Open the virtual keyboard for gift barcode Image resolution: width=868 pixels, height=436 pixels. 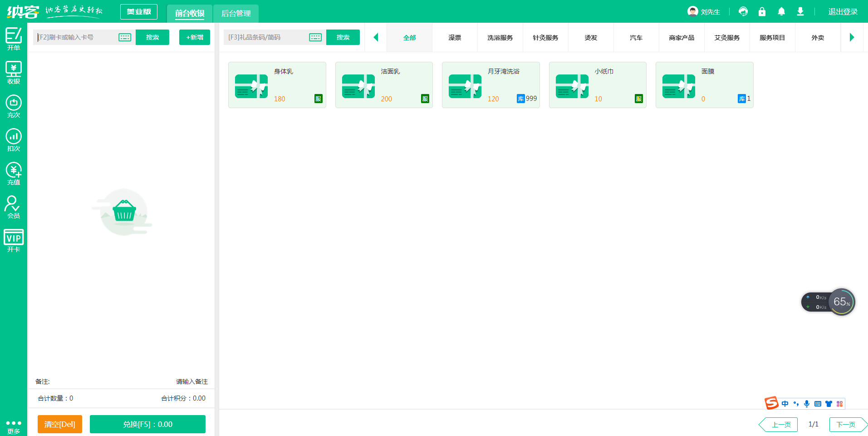coord(315,37)
